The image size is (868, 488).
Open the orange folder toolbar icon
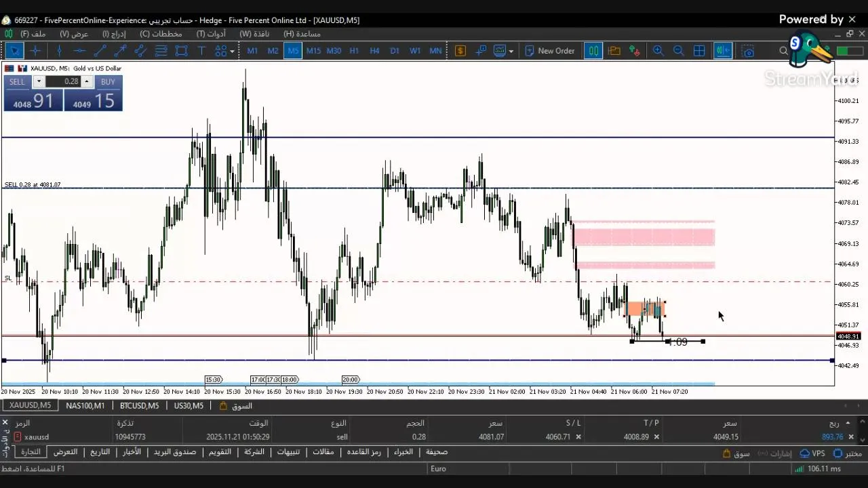pyautogui.click(x=614, y=51)
